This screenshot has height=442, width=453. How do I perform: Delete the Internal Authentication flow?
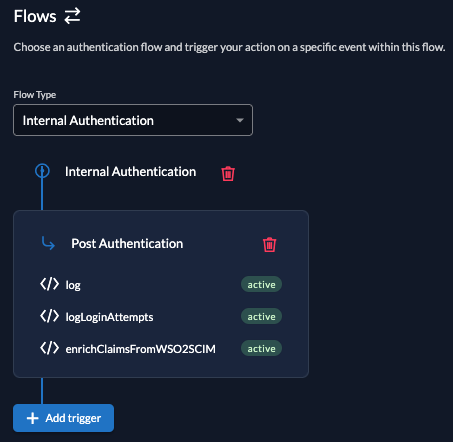point(228,173)
